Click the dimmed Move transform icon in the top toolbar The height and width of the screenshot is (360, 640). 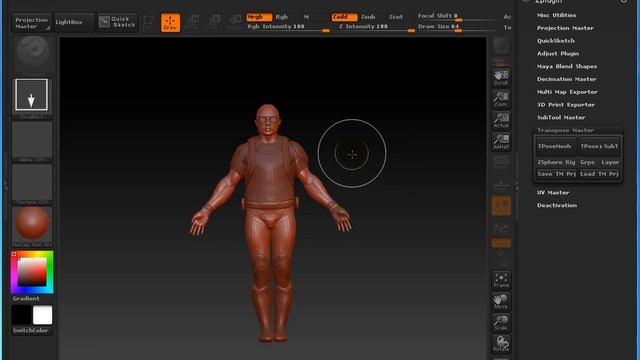pos(193,23)
